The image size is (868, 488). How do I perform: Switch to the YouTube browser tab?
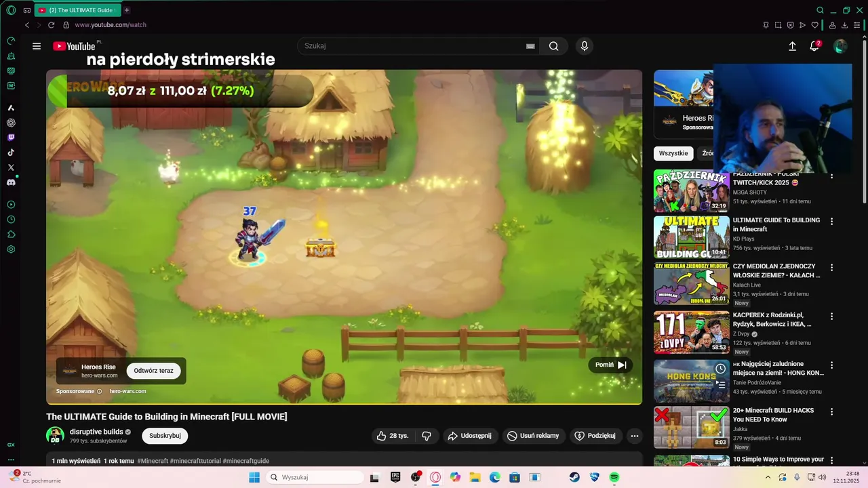(79, 10)
